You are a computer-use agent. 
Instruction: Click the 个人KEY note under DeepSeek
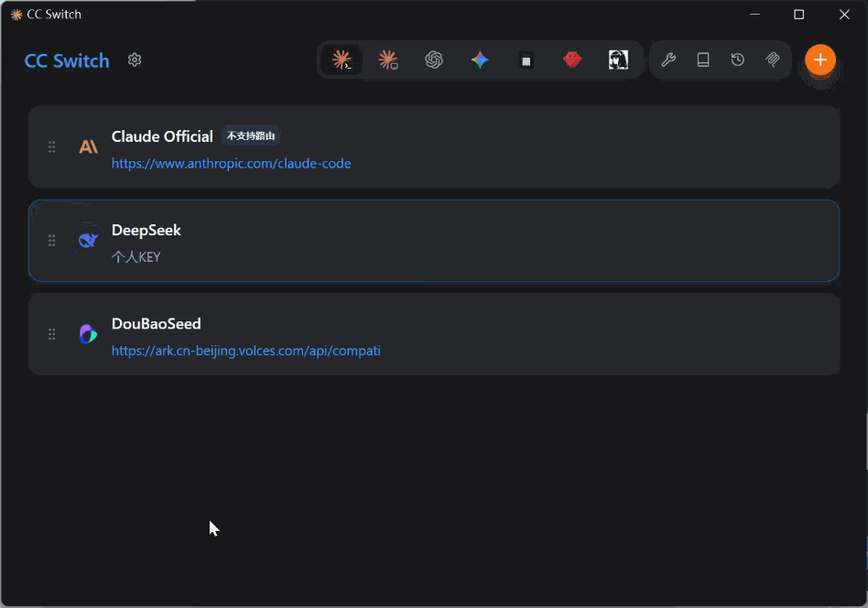[x=136, y=257]
